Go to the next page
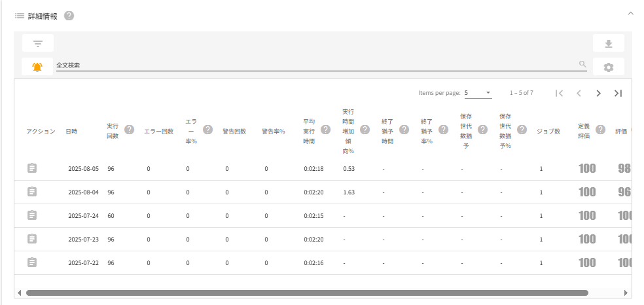Image resolution: width=644 pixels, height=305 pixels. click(x=598, y=93)
